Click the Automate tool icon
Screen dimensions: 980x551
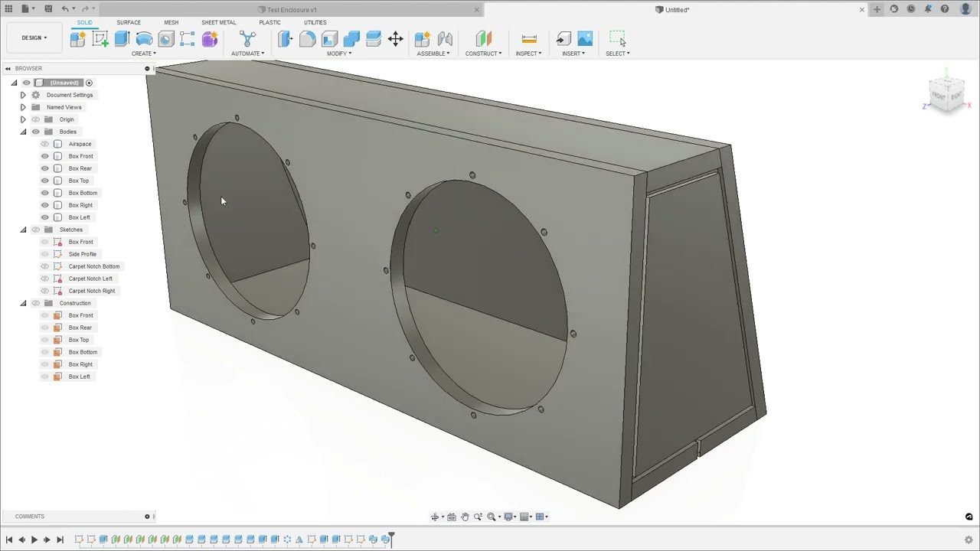pos(247,39)
